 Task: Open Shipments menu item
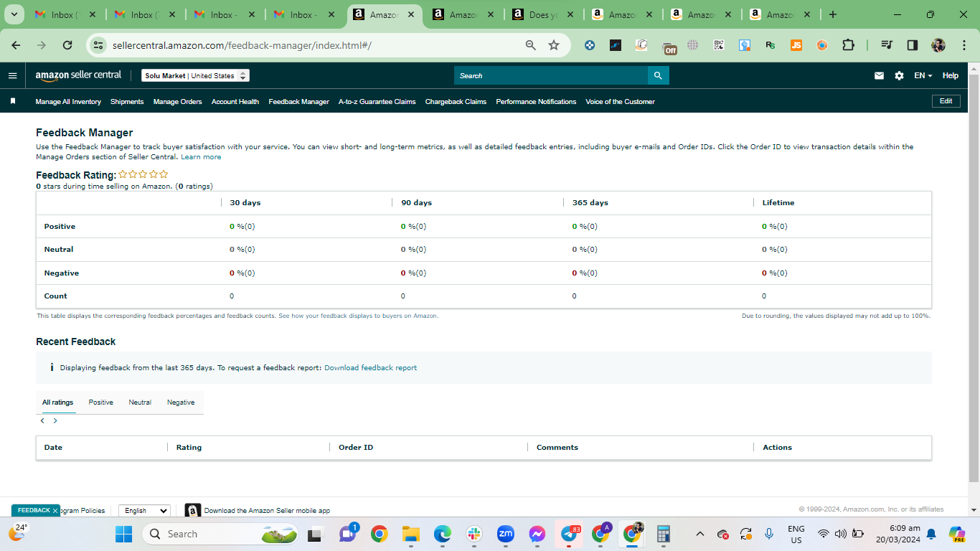pyautogui.click(x=127, y=102)
